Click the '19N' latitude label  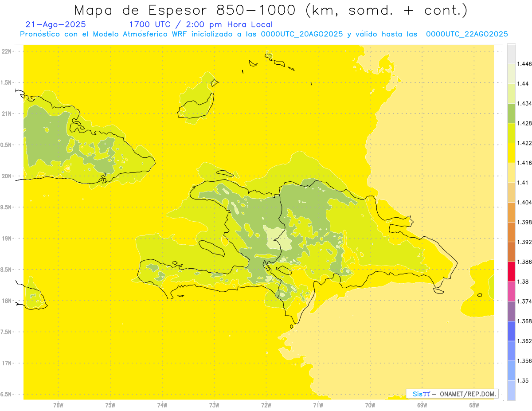tap(7, 239)
